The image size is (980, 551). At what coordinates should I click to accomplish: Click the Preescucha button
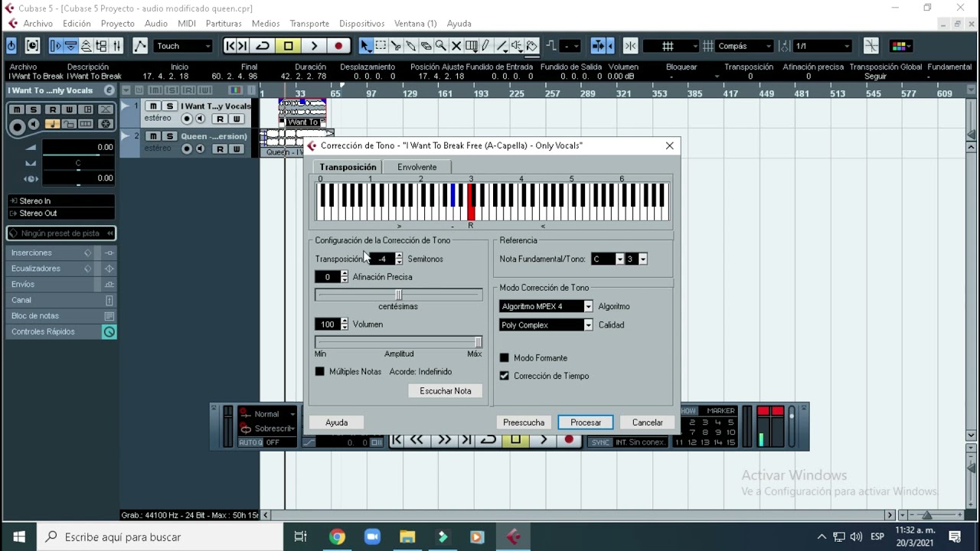pyautogui.click(x=524, y=422)
